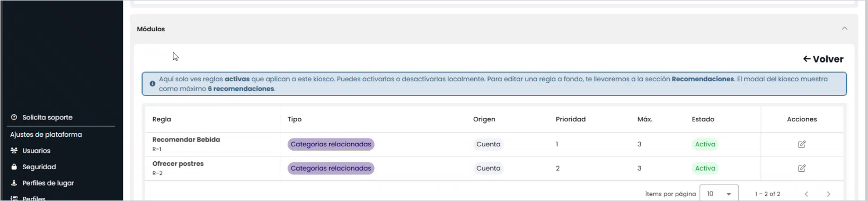Go back with the Volver button
868x201 pixels.
pyautogui.click(x=823, y=59)
